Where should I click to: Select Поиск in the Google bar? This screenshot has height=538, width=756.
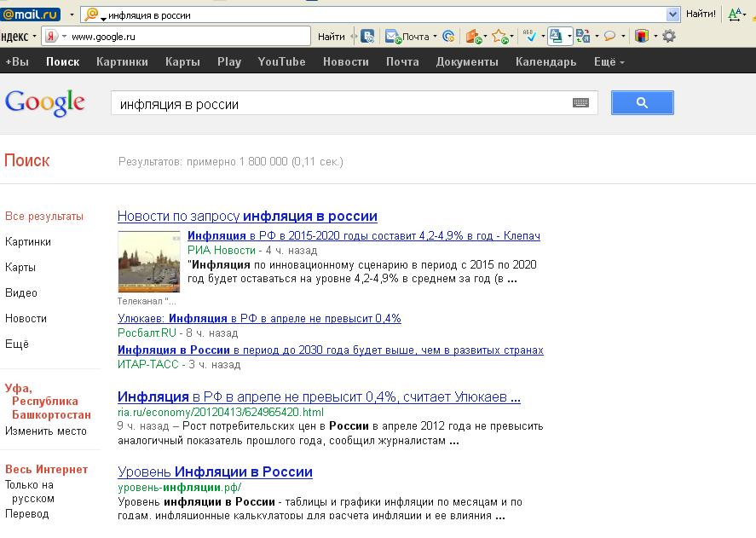point(63,62)
